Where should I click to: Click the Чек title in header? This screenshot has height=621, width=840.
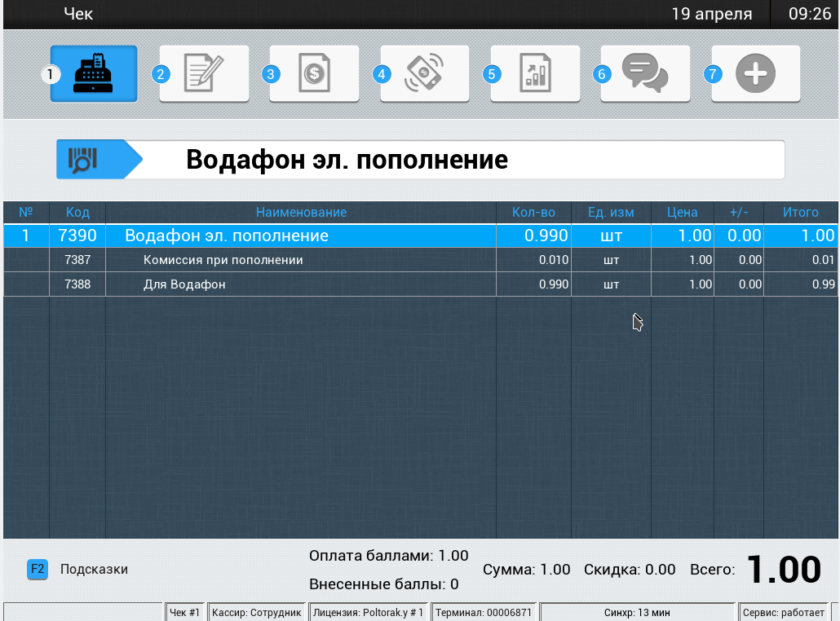click(x=78, y=14)
